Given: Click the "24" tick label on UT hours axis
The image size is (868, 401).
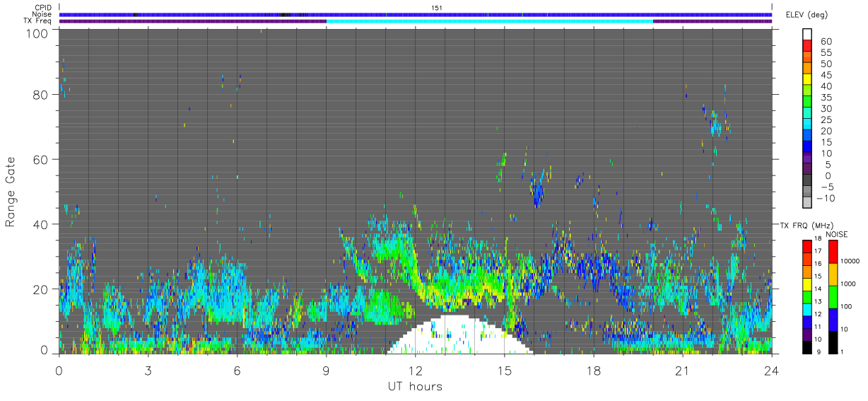Looking at the screenshot, I should pyautogui.click(x=771, y=370).
